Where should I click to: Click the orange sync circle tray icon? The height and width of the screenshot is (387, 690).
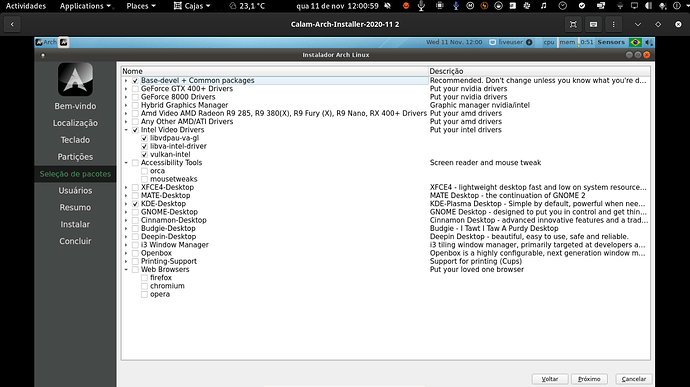click(484, 6)
